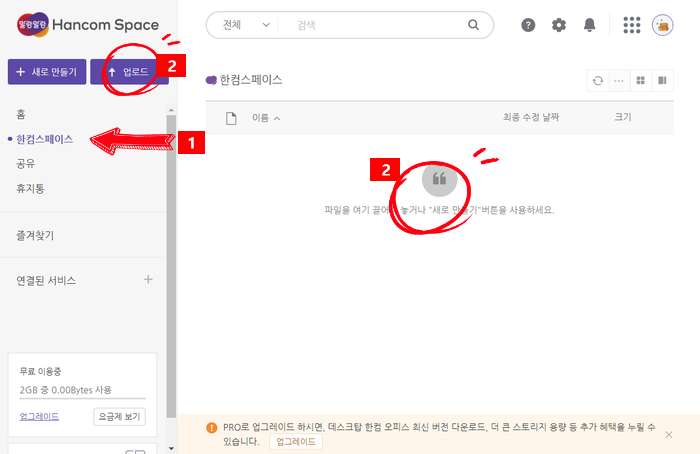Click the 새로 만들기 button

(x=47, y=71)
